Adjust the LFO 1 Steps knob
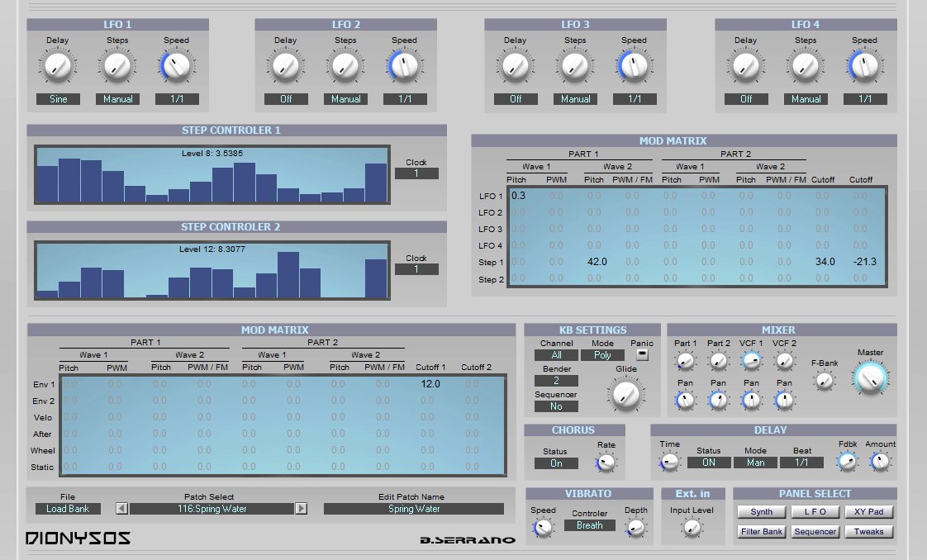Viewport: 927px width, 560px height. coord(117,67)
